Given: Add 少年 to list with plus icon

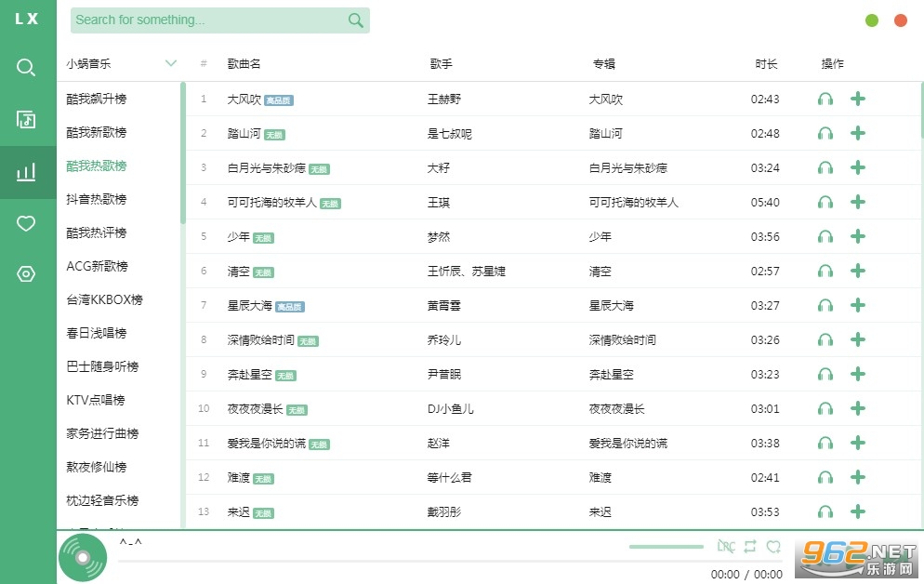Looking at the screenshot, I should (x=858, y=236).
